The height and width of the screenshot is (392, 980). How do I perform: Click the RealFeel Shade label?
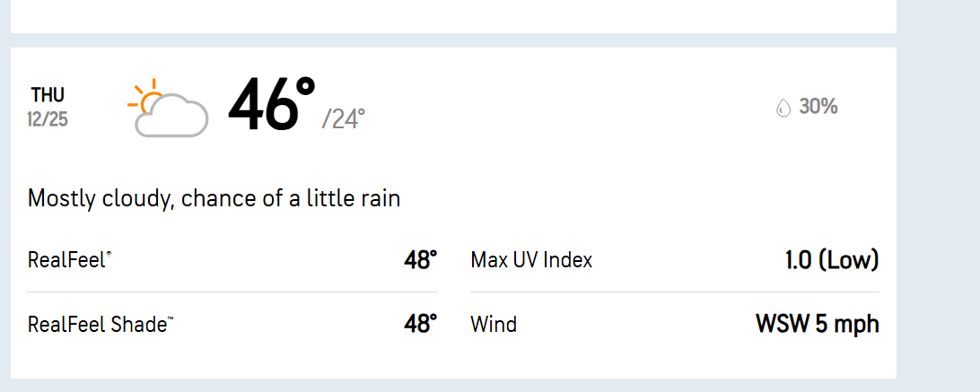click(98, 325)
